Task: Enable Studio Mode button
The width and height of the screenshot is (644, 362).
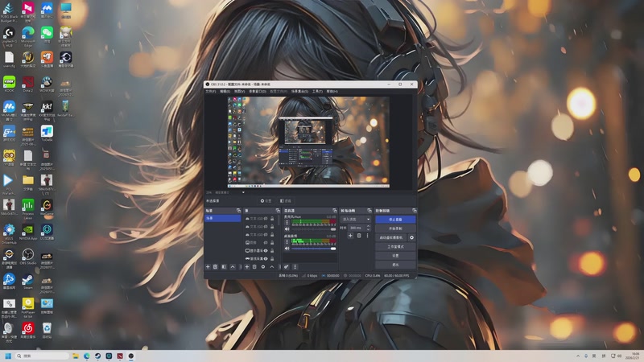Action: tap(395, 247)
